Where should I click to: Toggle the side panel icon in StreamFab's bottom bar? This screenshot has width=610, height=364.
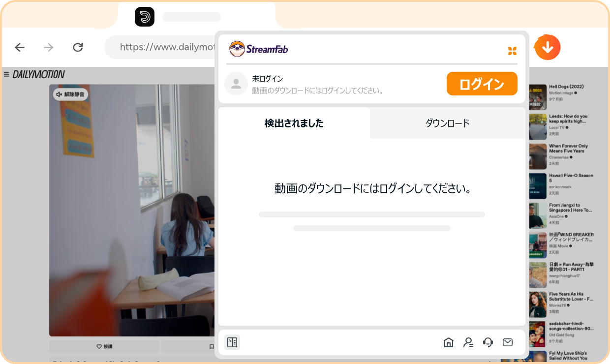[232, 342]
